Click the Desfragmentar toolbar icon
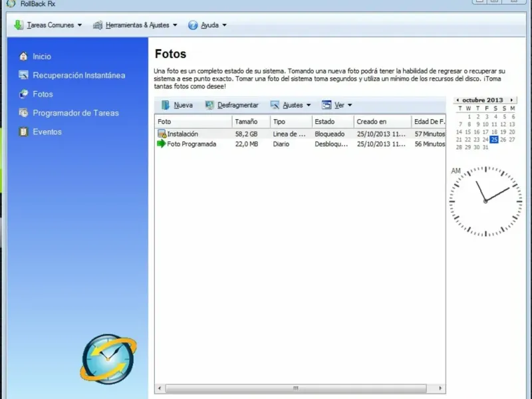 point(209,105)
